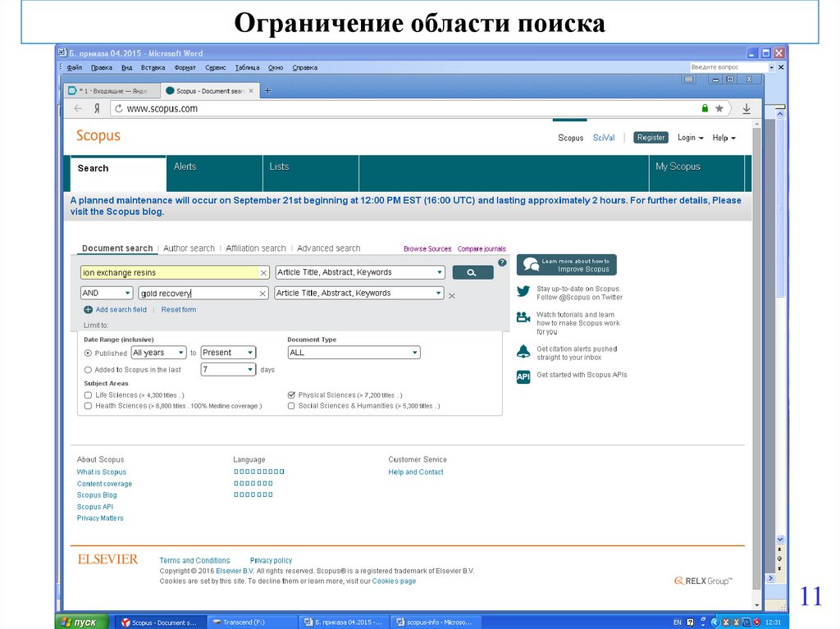Uncheck the Physical Sciences checkbox
The width and height of the screenshot is (840, 629).
coord(291,395)
